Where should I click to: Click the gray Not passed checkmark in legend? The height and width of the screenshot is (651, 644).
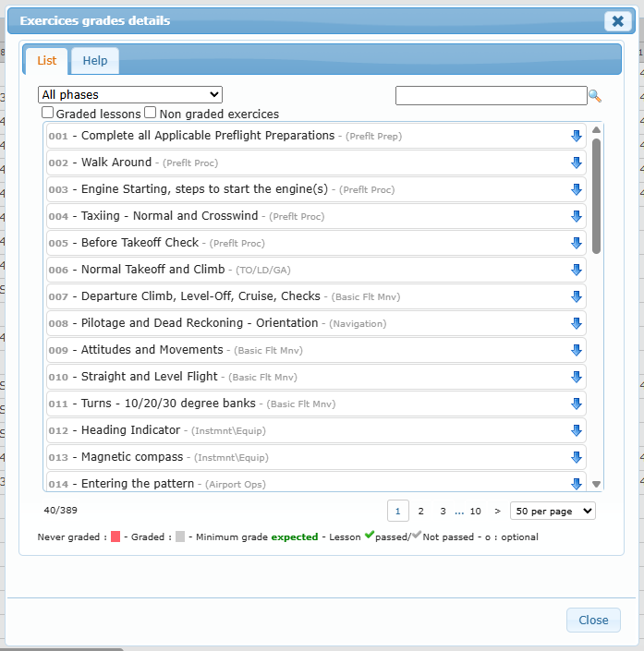(417, 535)
